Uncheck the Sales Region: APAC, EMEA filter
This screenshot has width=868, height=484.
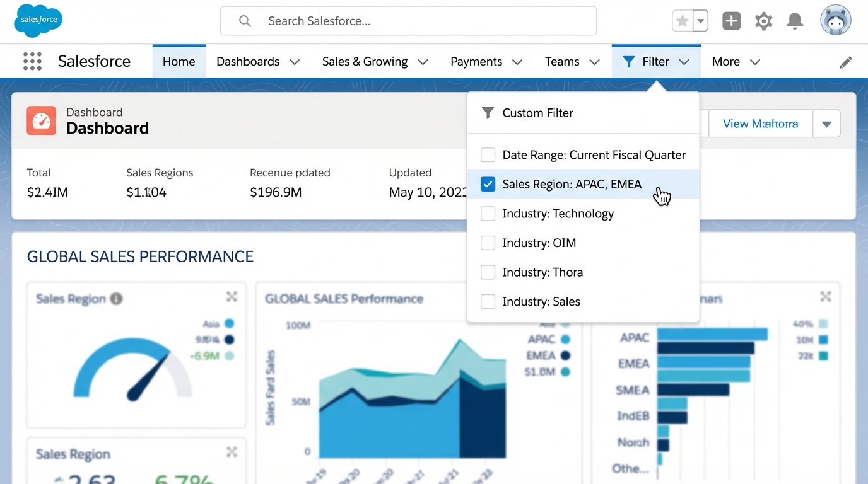[488, 184]
